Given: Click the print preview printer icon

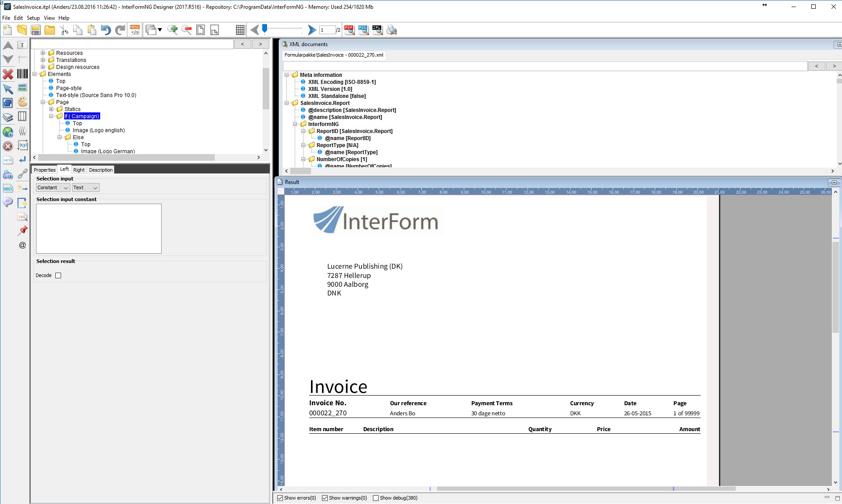Looking at the screenshot, I should [391, 30].
